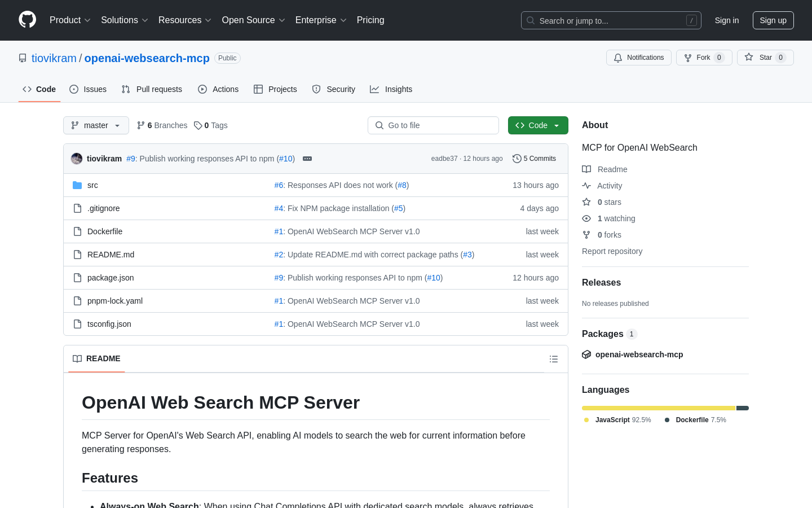The image size is (812, 508).
Task: Expand commit message details ellipsis
Action: [x=307, y=159]
